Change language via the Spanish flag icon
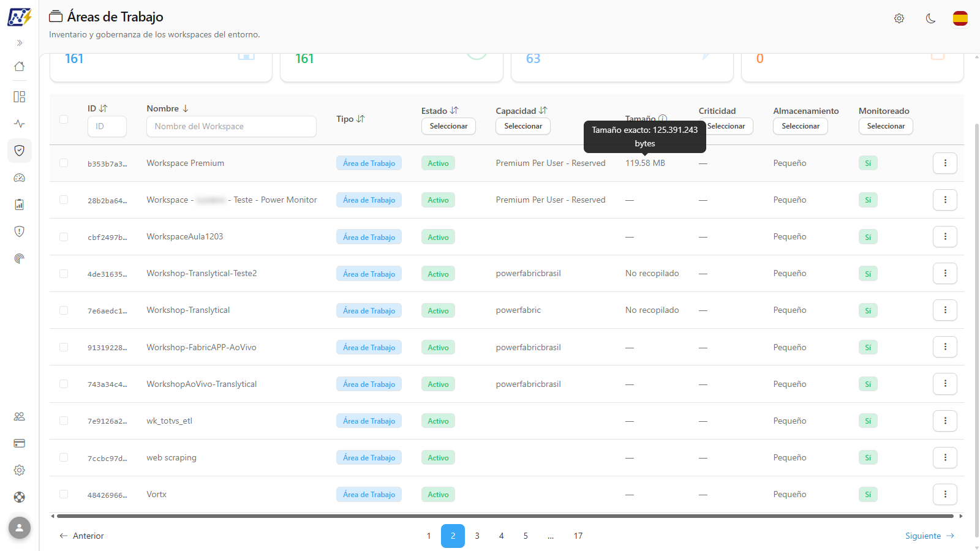Screen dimensions: 980x551 click(960, 18)
